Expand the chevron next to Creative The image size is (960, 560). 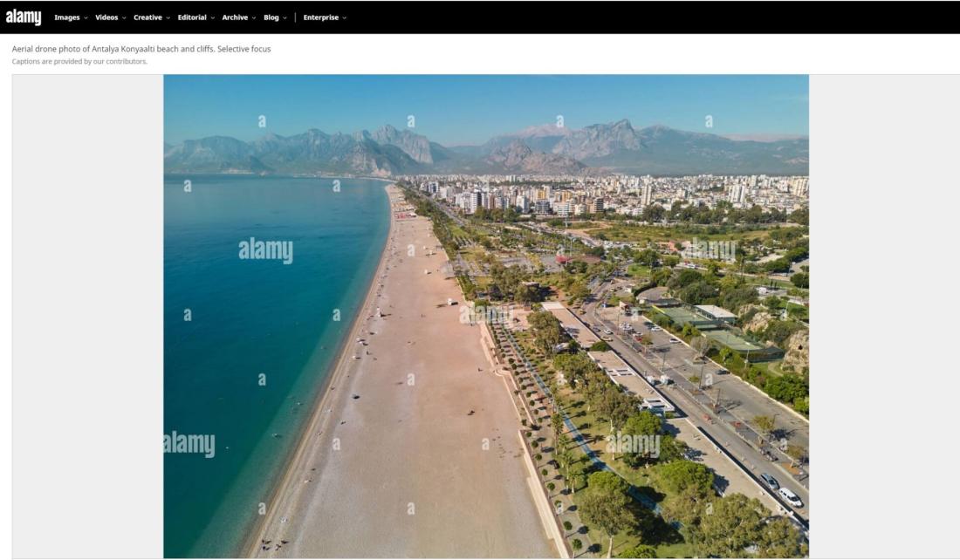168,18
